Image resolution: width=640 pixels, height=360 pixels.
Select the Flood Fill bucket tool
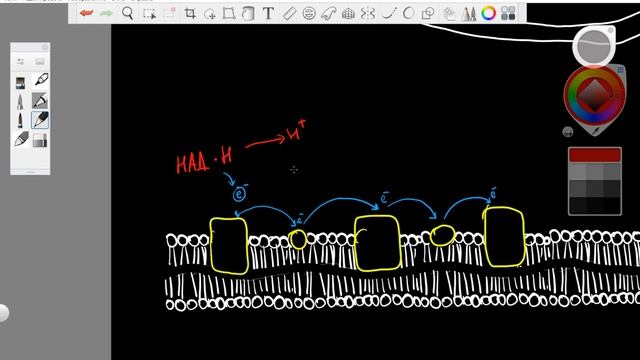[248, 13]
